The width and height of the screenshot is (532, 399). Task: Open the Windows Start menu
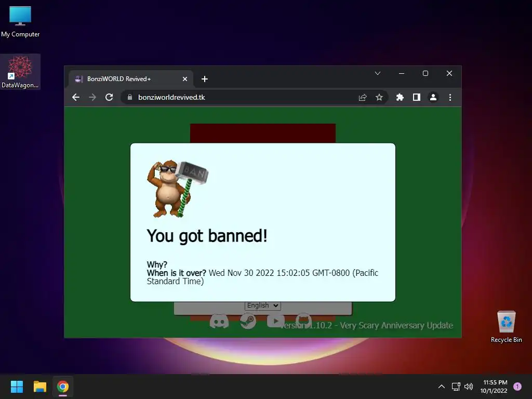point(17,387)
